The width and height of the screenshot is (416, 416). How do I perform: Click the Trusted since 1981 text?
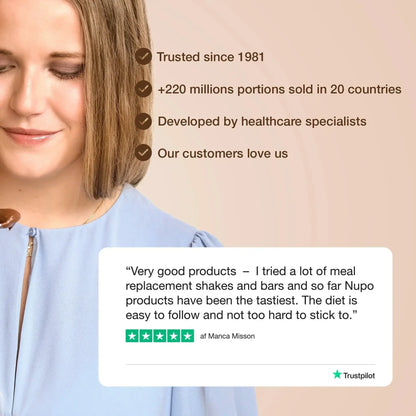click(x=211, y=57)
